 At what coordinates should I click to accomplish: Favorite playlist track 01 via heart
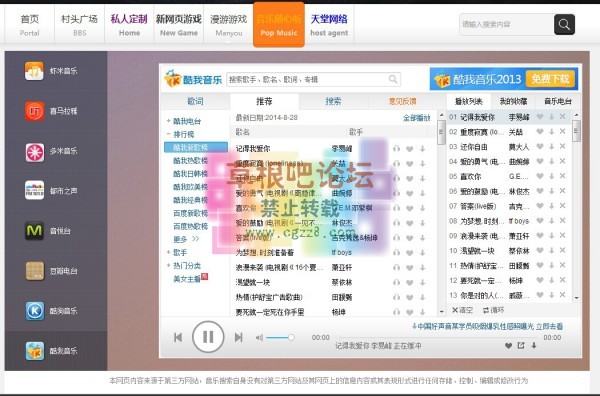(540, 117)
